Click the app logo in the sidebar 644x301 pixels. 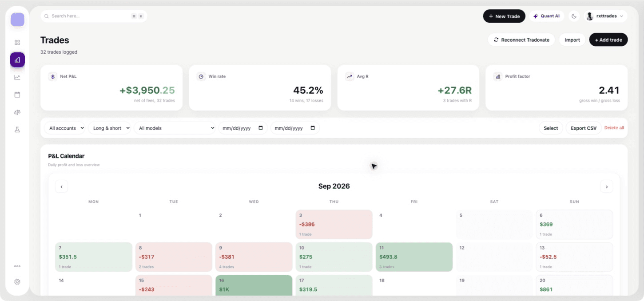pyautogui.click(x=17, y=20)
